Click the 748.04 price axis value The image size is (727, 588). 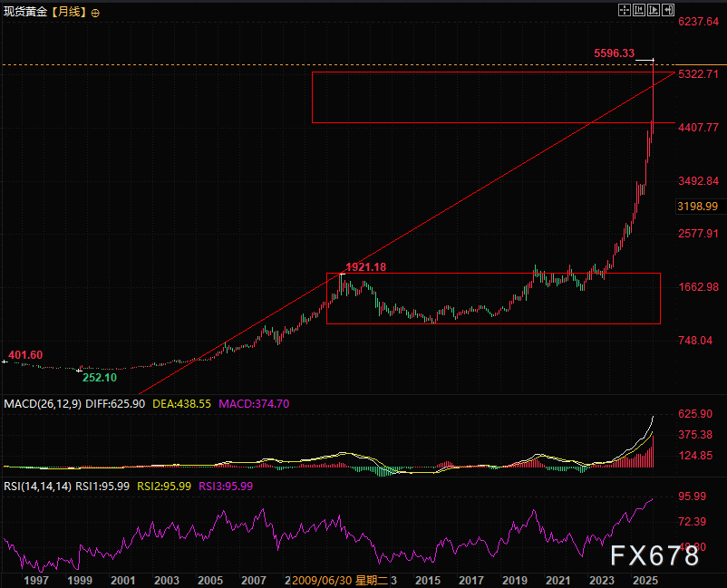coord(695,341)
